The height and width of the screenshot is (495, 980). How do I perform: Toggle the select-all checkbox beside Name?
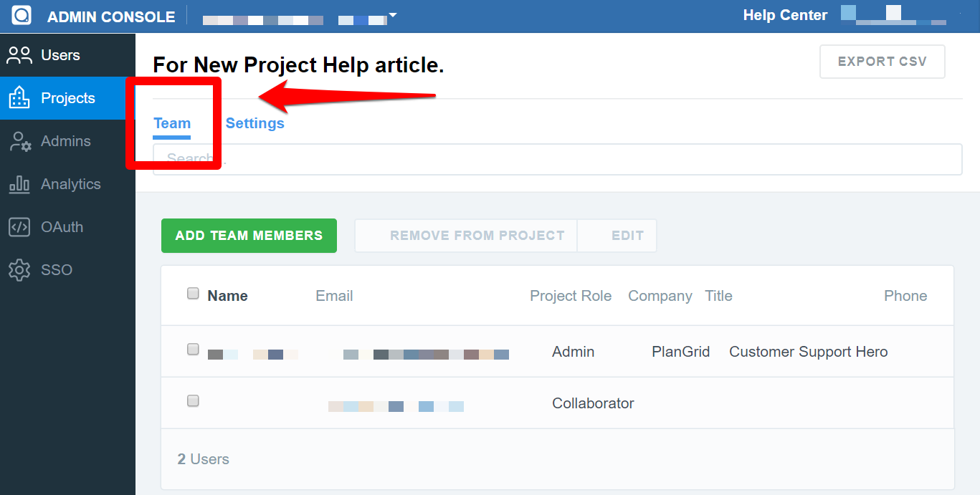(193, 293)
